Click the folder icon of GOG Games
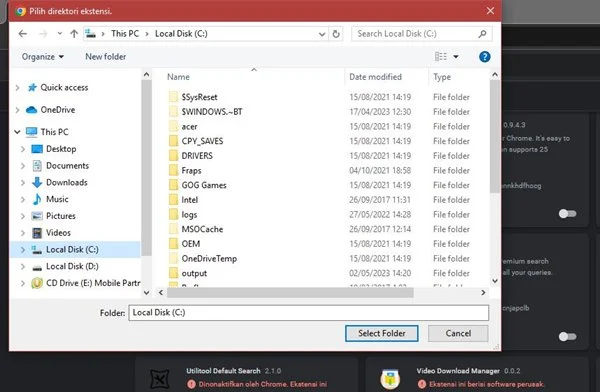This screenshot has height=392, width=600. (173, 185)
